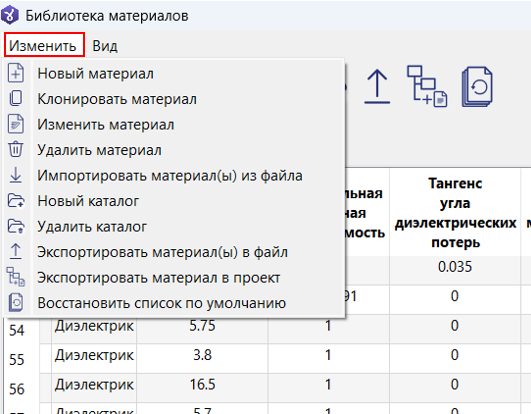Viewport: 531px width, 414px height.
Task: Click the download arrow import icon in menu
Action: tap(16, 175)
